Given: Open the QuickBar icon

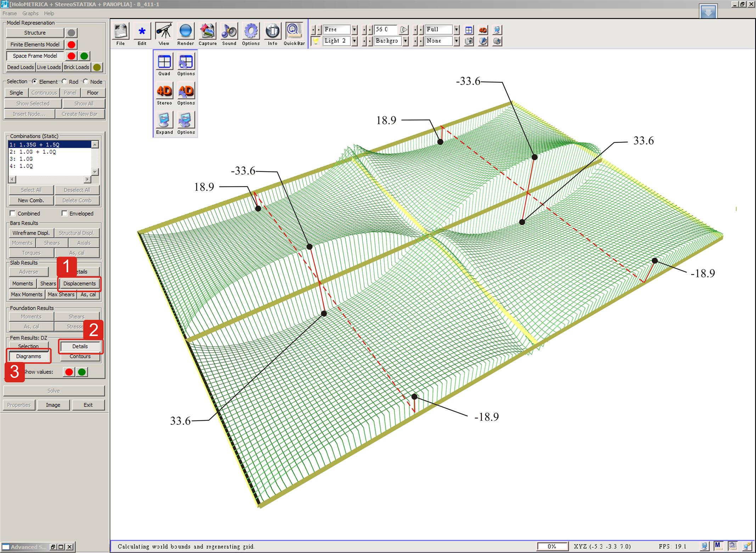Looking at the screenshot, I should coord(294,30).
